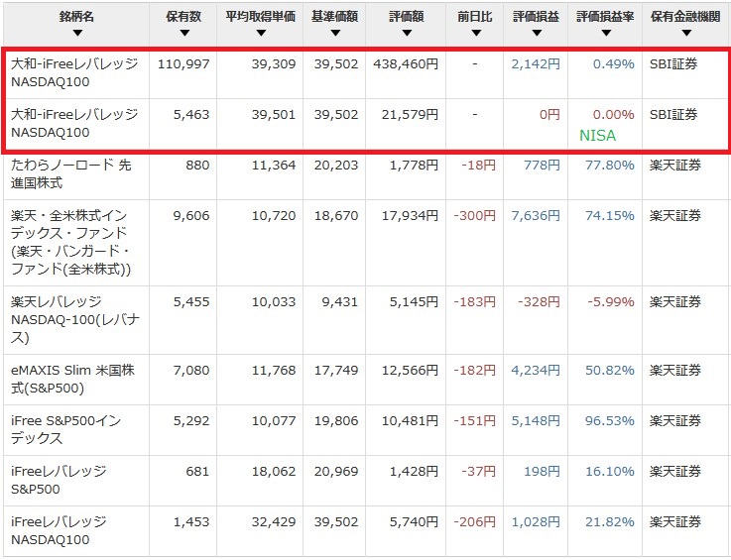Open iFreeレバレッジ NASDAQ100 楽天証券 fund name

tap(59, 530)
